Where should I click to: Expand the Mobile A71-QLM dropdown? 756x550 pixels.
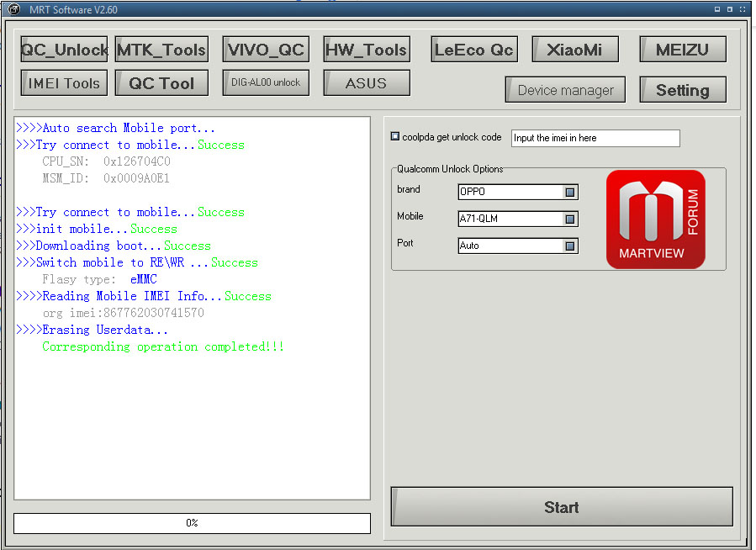[569, 219]
